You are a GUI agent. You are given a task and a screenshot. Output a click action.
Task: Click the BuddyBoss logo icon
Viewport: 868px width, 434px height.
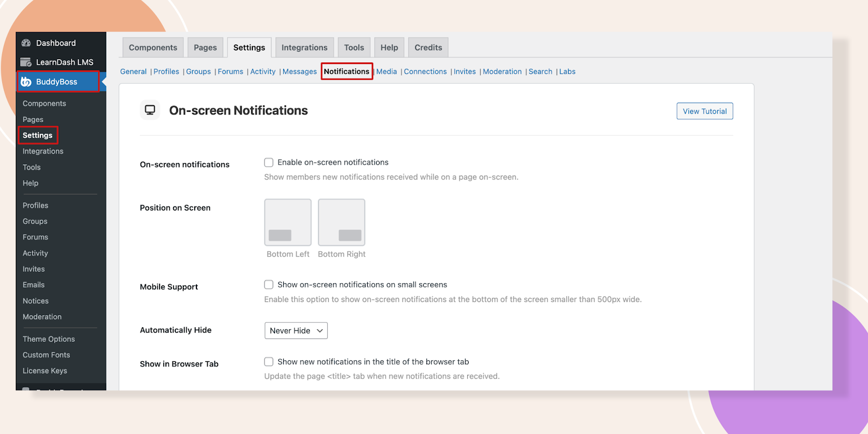click(x=26, y=82)
